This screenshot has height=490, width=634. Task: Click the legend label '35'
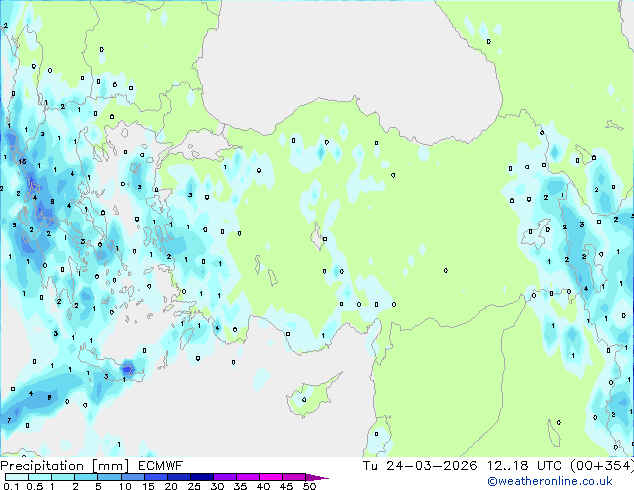(x=240, y=486)
